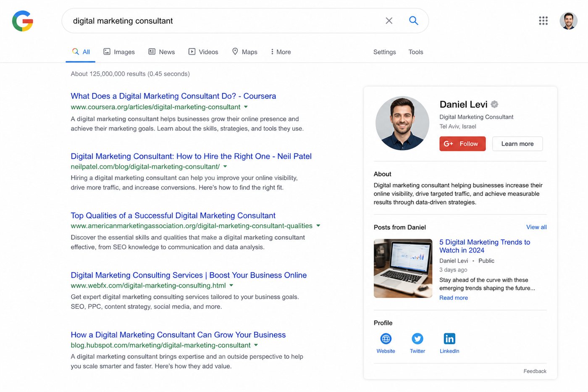The image size is (588, 392).
Task: Open Digital Marketing Consulting Services result
Action: 189,275
